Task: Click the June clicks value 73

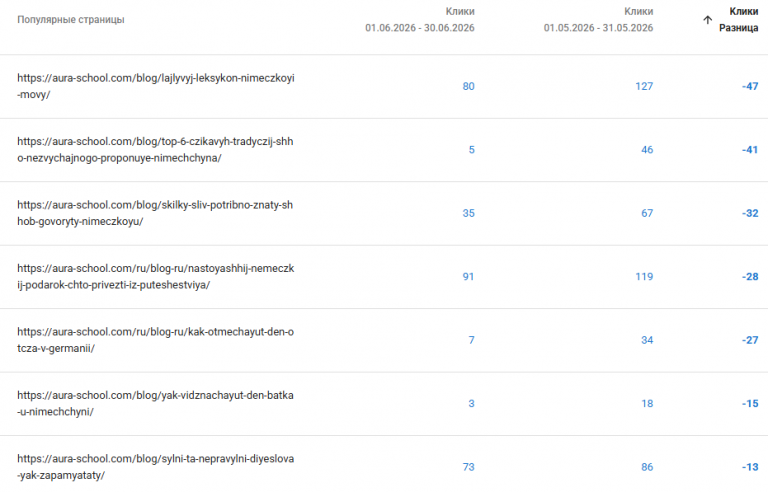Action: point(468,467)
